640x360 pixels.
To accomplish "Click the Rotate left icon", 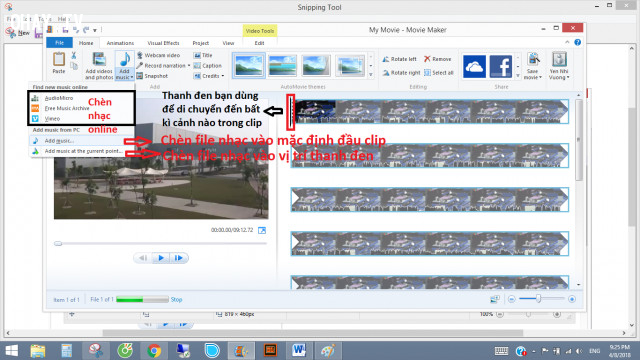I will [386, 59].
